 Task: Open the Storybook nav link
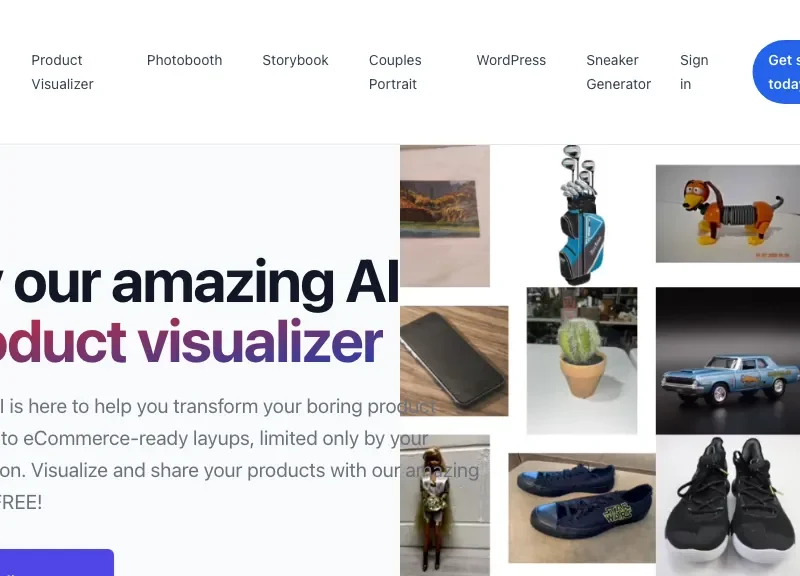tap(295, 60)
